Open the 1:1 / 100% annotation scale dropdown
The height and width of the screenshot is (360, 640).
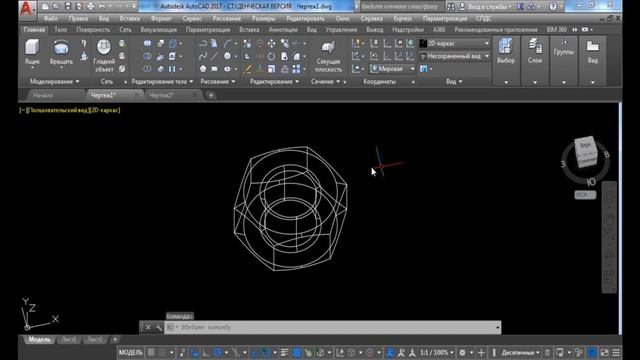(437, 352)
